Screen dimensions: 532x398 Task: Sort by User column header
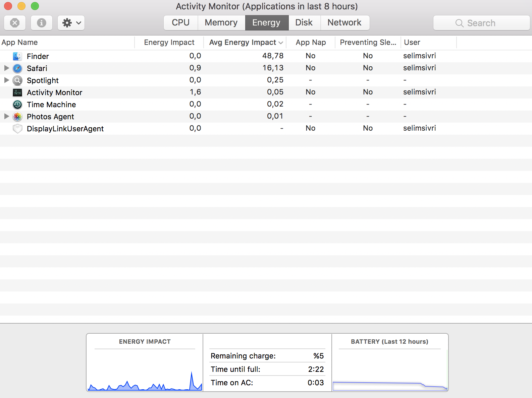[x=429, y=43]
